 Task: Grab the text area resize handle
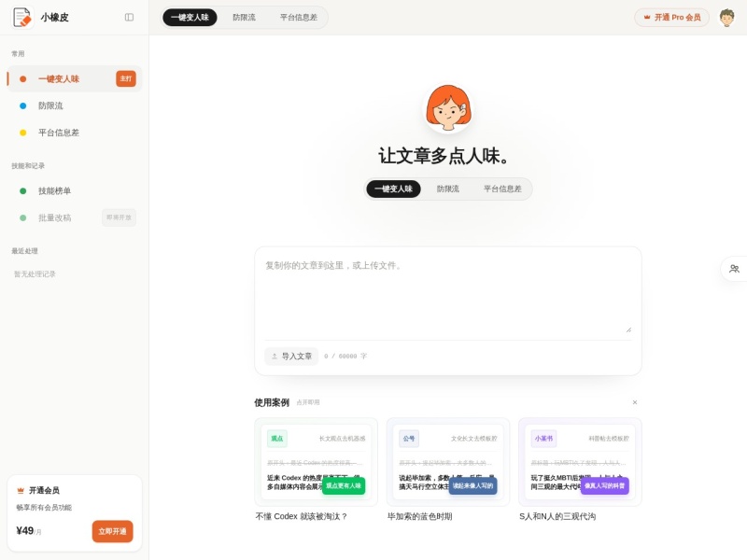pyautogui.click(x=628, y=329)
